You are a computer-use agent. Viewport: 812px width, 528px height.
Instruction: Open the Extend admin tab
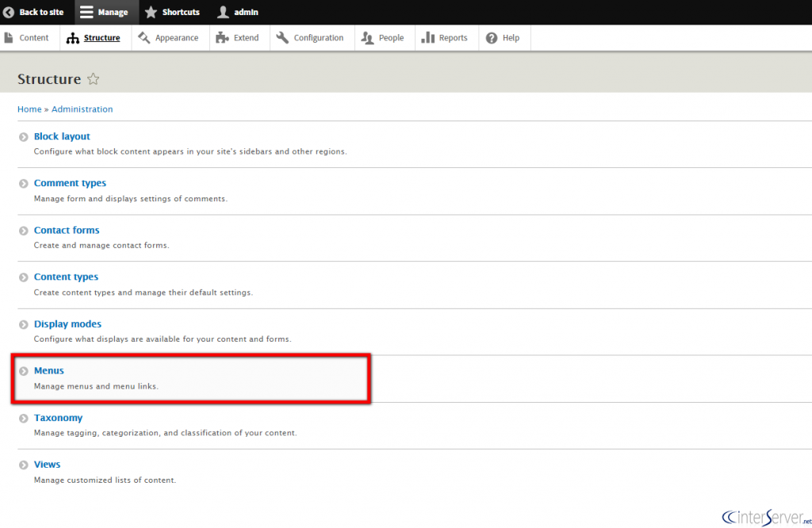[x=239, y=38]
